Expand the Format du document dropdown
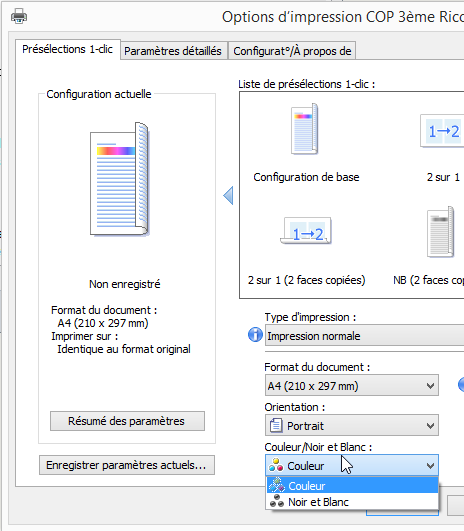This screenshot has height=531, width=464. [x=352, y=385]
